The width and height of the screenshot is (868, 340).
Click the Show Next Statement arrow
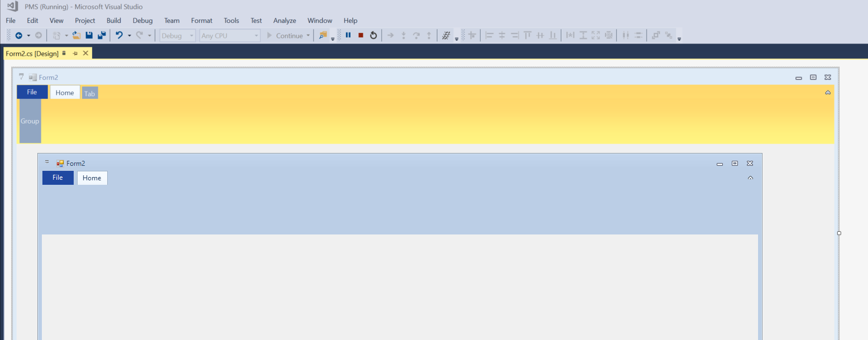[390, 35]
